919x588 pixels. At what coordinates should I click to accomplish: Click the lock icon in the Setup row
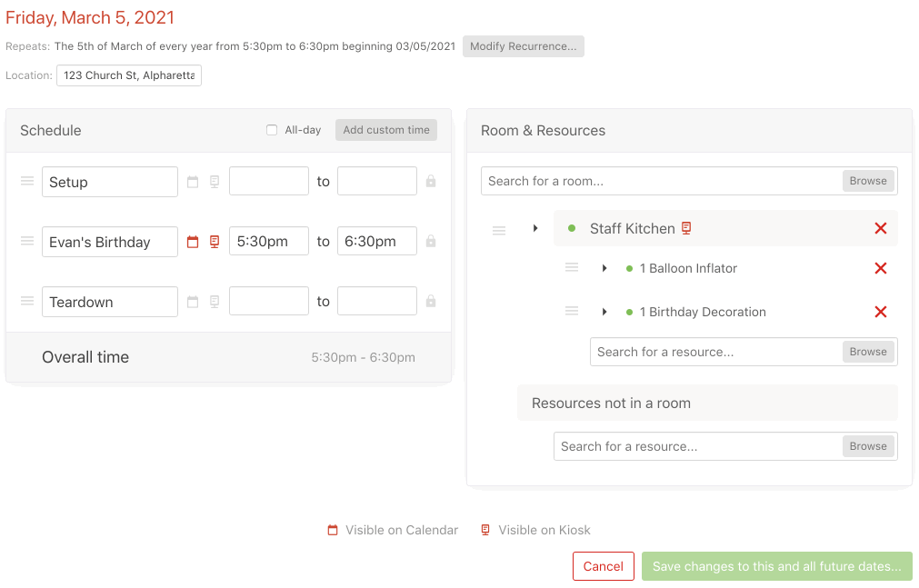click(431, 182)
